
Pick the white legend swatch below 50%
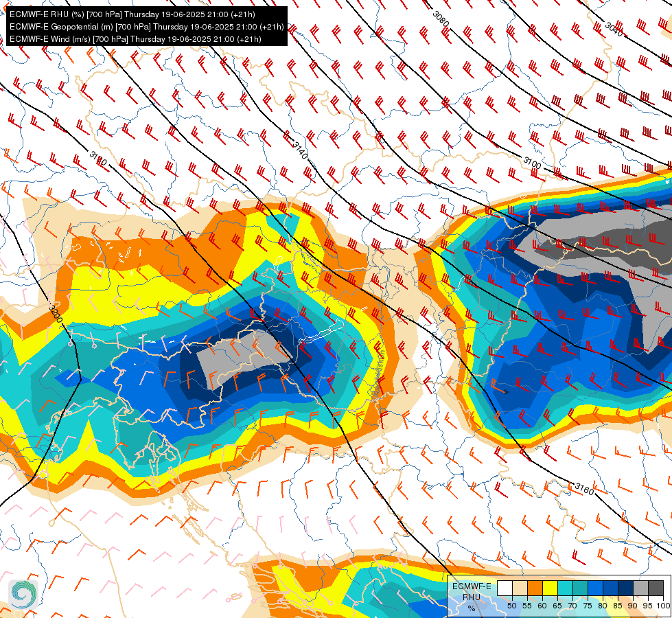pyautogui.click(x=505, y=588)
